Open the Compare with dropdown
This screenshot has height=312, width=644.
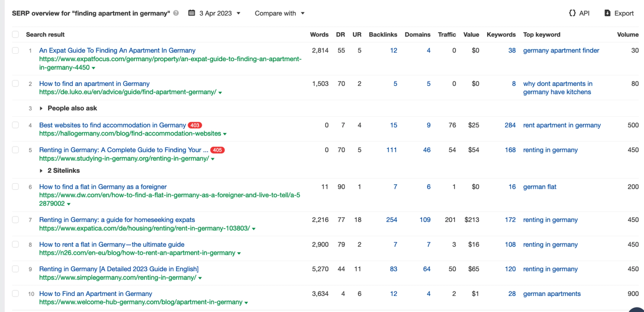pyautogui.click(x=279, y=13)
